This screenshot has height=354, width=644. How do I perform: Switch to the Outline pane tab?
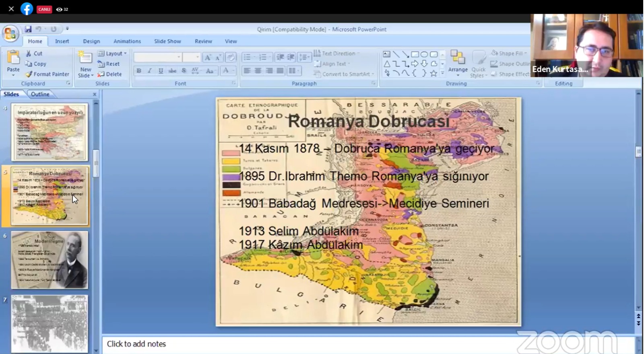[40, 94]
